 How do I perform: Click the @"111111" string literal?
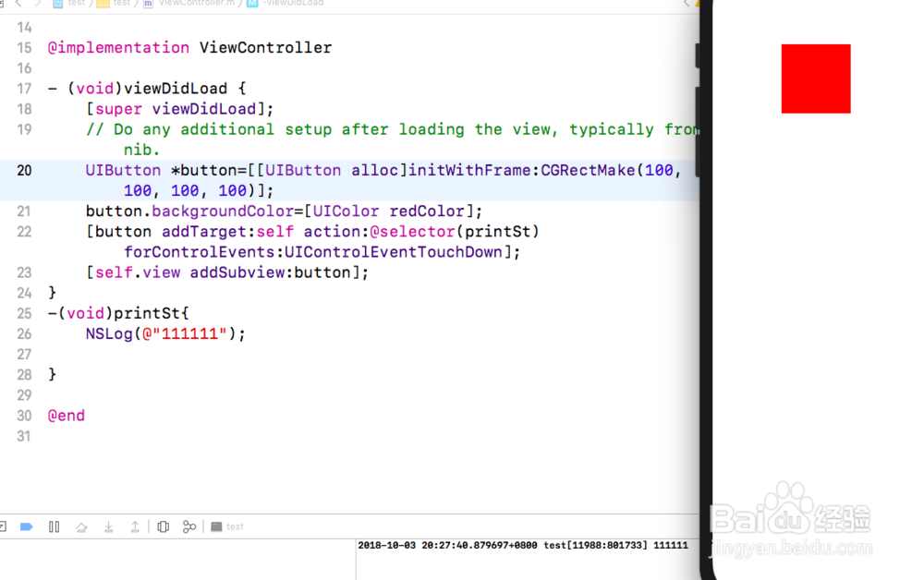tap(185, 333)
